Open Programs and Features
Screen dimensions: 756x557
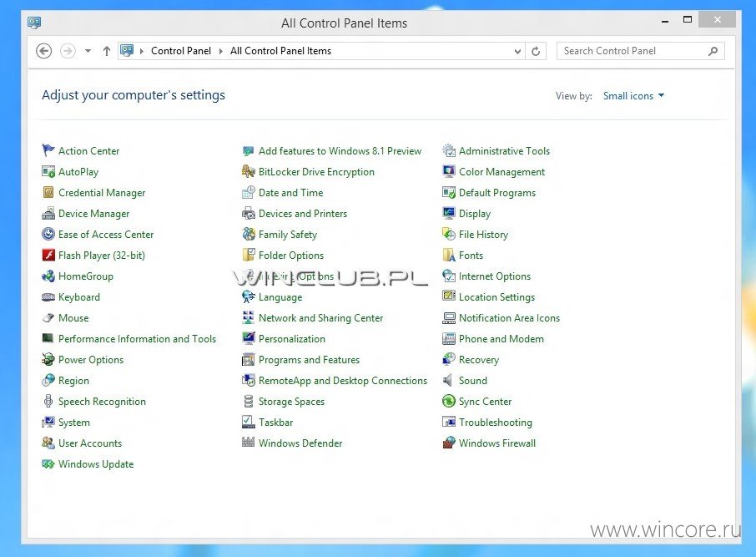coord(309,360)
